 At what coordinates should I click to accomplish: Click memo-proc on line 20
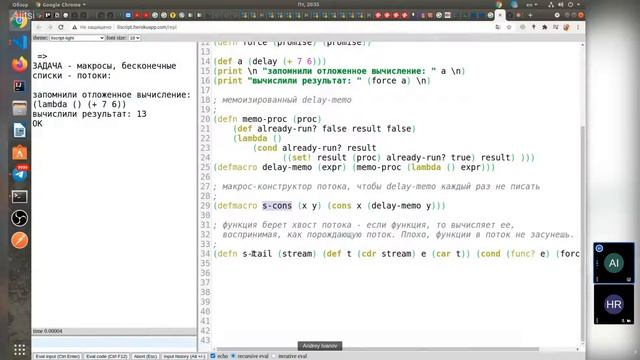(264, 119)
